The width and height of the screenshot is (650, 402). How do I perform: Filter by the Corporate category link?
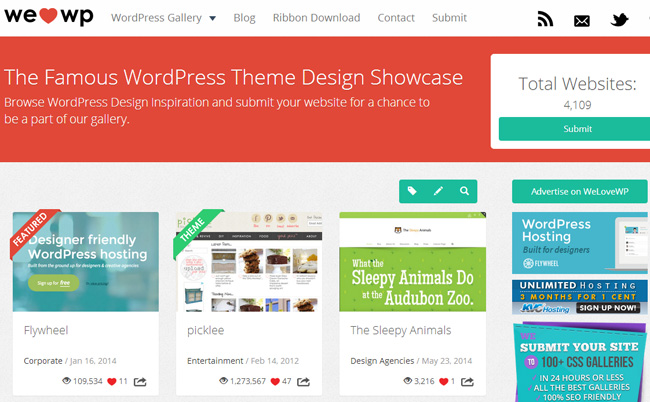coord(43,361)
